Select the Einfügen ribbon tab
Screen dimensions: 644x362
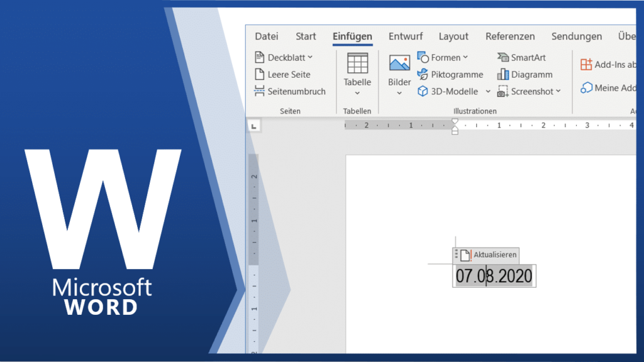(352, 36)
